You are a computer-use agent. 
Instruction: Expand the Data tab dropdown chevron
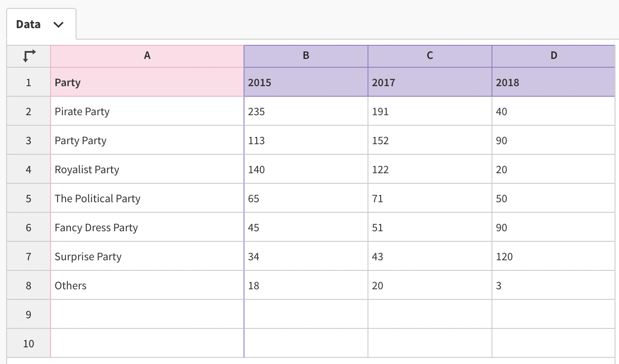pyautogui.click(x=58, y=25)
